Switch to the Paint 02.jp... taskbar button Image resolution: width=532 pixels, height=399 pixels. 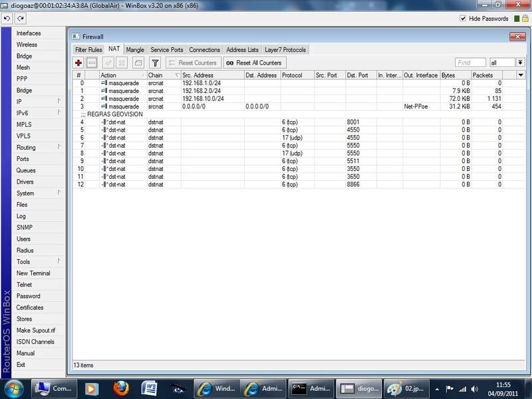pos(406,389)
